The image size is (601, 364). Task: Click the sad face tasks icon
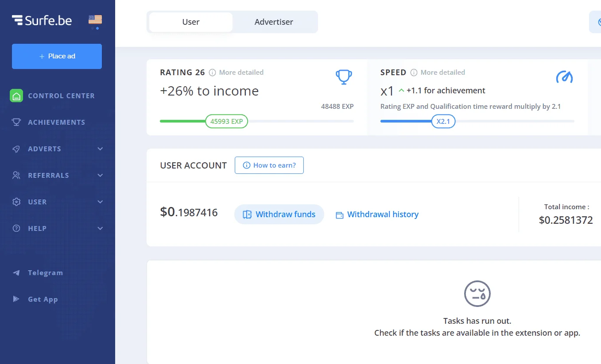click(477, 293)
